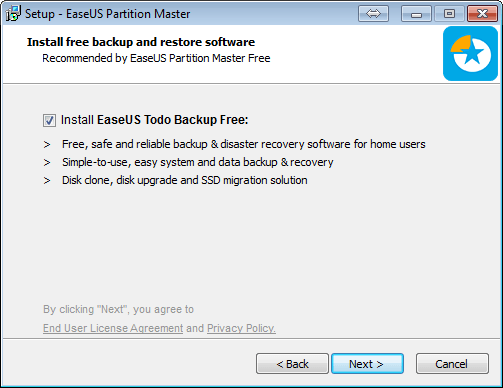Go to the previous step with Back
503x388 pixels.
click(x=292, y=364)
